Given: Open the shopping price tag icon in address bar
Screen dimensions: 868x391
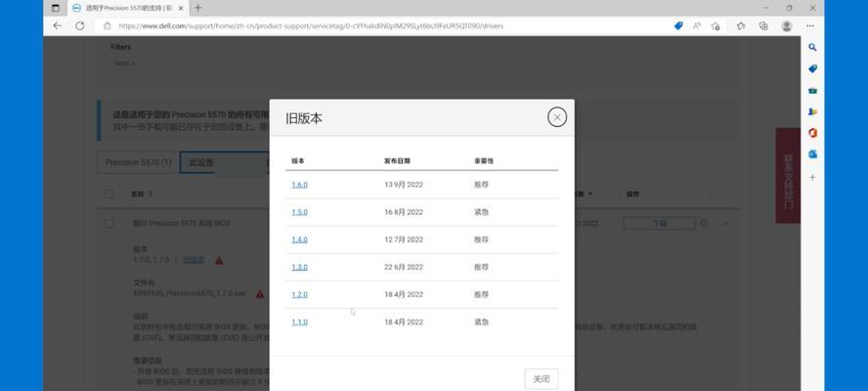Looking at the screenshot, I should 678,26.
